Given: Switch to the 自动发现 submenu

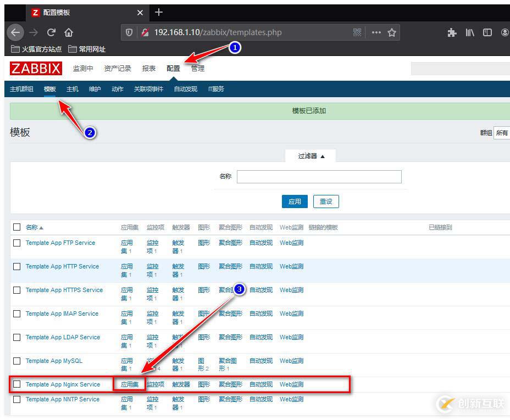Looking at the screenshot, I should (x=185, y=89).
